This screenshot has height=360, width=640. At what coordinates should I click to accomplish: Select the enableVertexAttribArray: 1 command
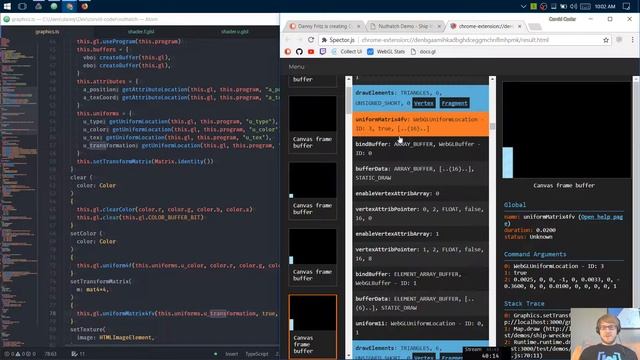[x=420, y=234]
